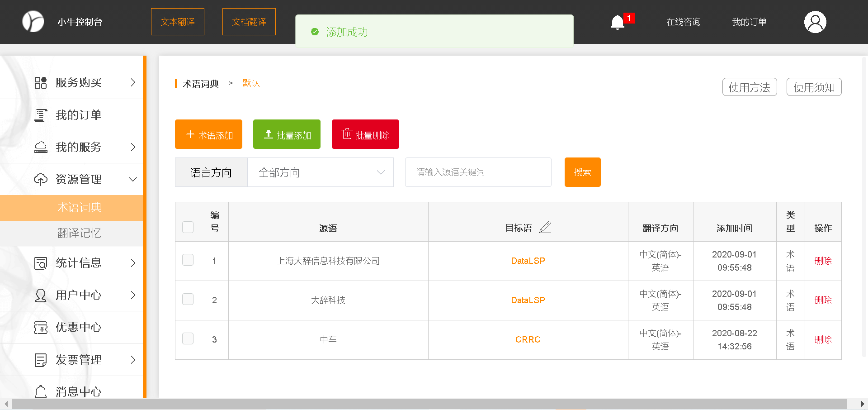This screenshot has height=410, width=868.
Task: Open the user avatar icon
Action: [815, 22]
